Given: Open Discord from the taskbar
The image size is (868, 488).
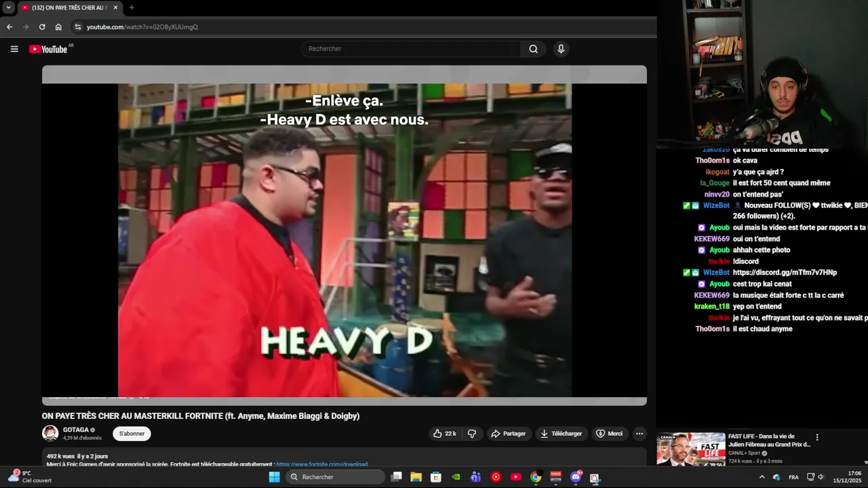Looking at the screenshot, I should [576, 477].
